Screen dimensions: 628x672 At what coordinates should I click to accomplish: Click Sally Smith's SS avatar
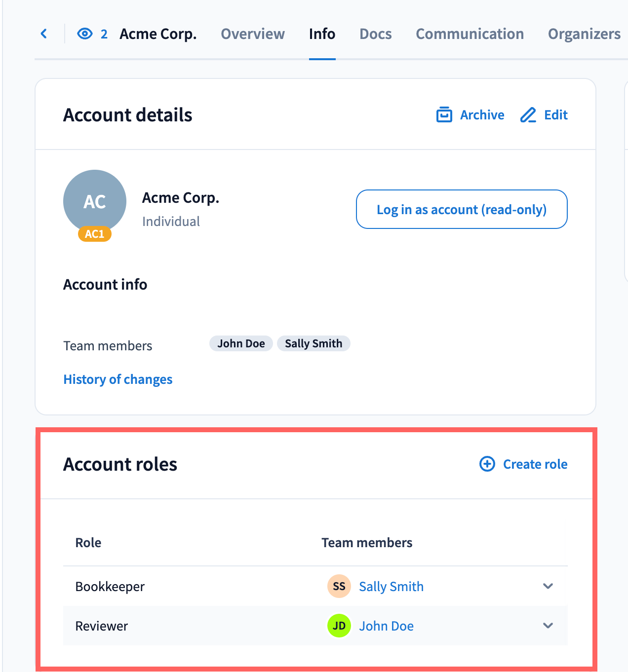click(339, 586)
